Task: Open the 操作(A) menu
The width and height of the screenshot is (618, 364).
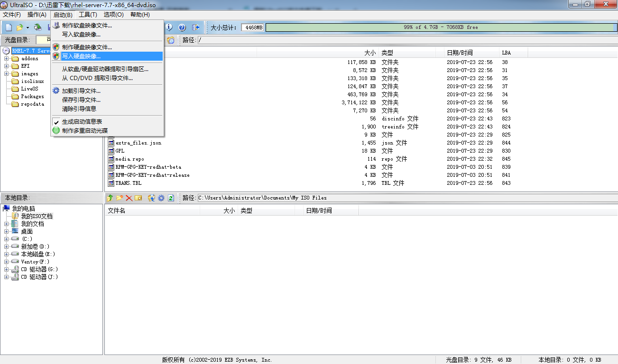Action: click(x=37, y=15)
